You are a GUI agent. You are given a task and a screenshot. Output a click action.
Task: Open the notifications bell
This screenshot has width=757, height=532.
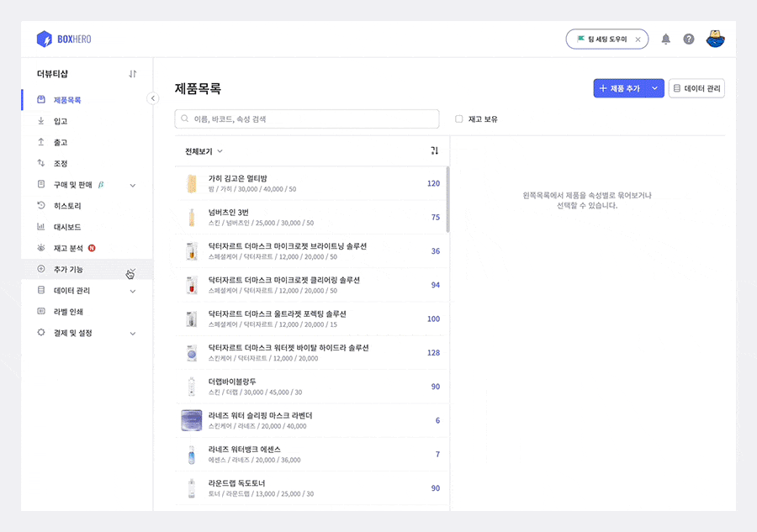coord(666,40)
